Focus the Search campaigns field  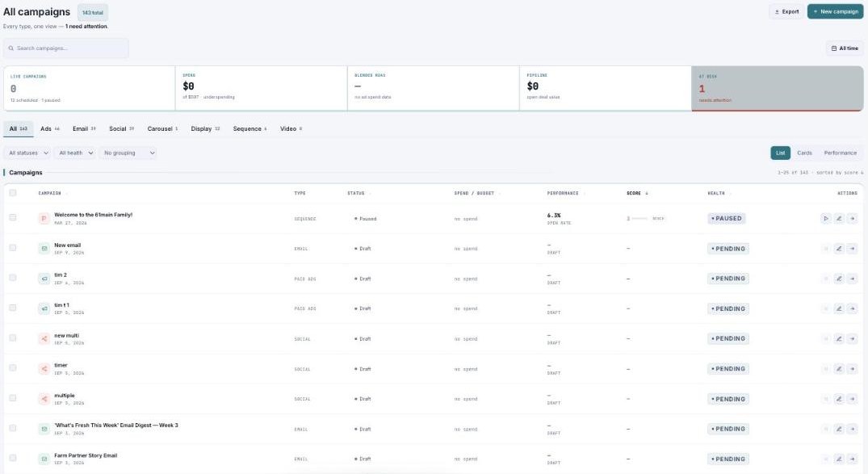pyautogui.click(x=66, y=48)
